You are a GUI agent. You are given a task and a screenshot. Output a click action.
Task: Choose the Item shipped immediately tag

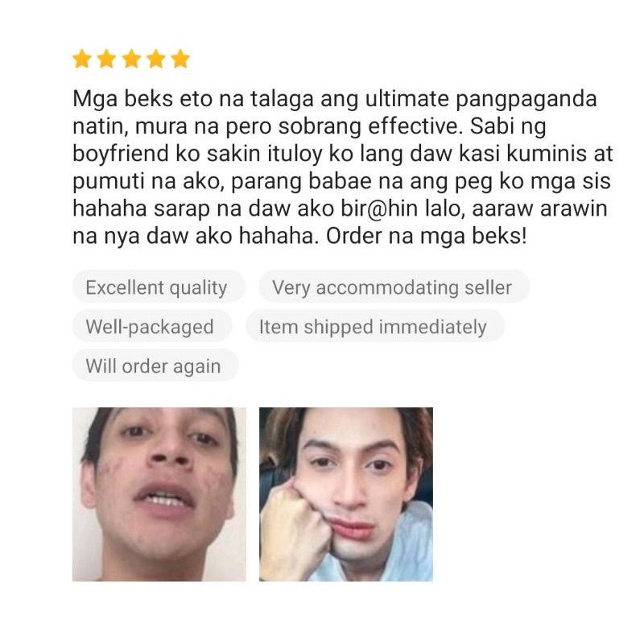click(x=375, y=326)
